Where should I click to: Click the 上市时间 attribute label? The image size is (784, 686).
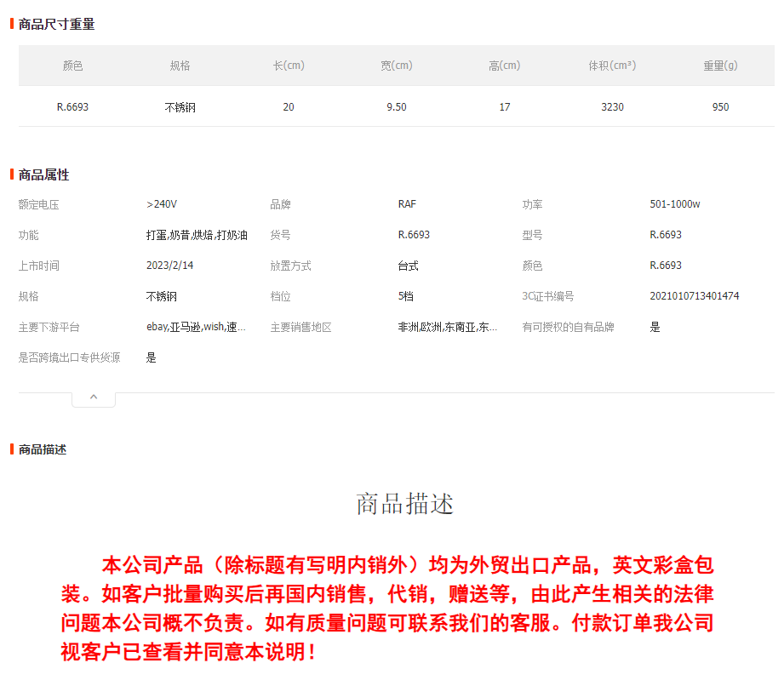pos(39,266)
